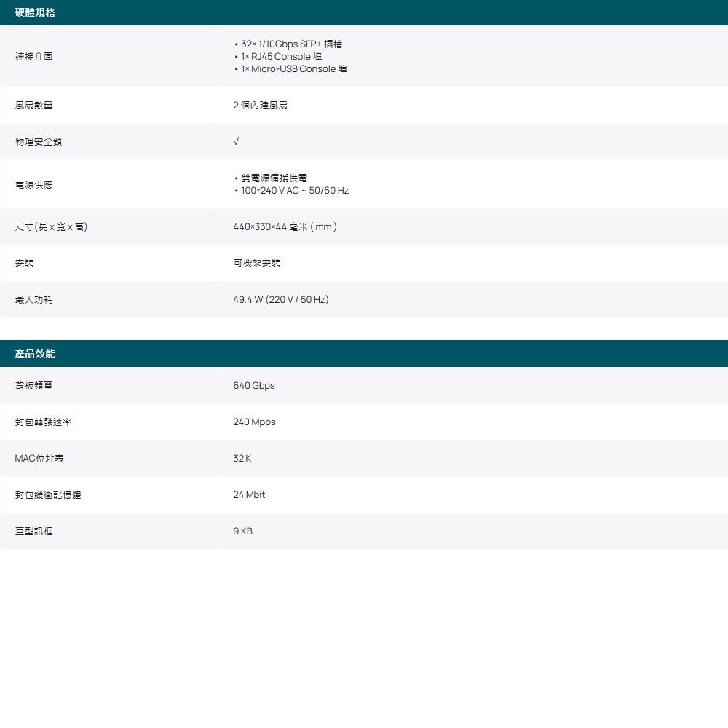Click the 2 個內建風扇 value
The width and height of the screenshot is (728, 728).
click(x=260, y=105)
